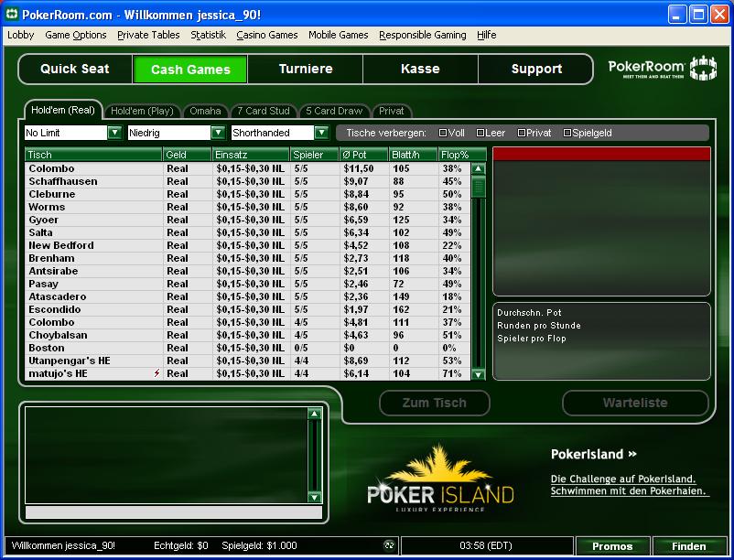Viewport: 734px width, 560px height.
Task: Open the Support section
Action: coord(536,69)
